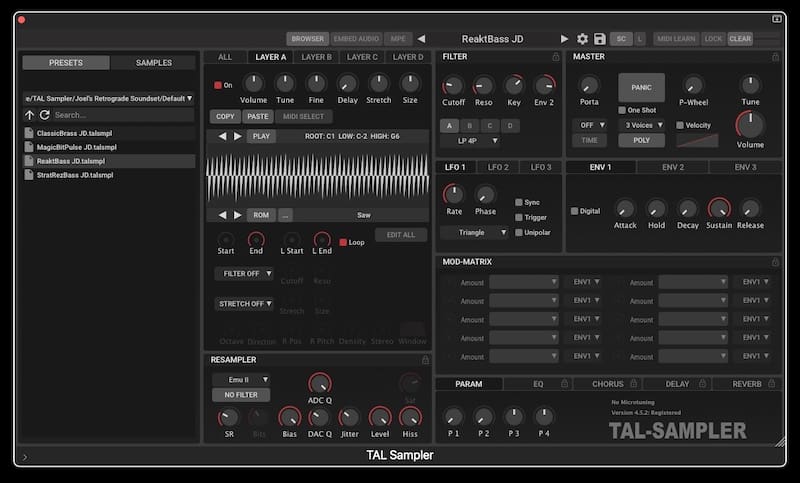Open FILTER OFF dropdown in layer
800x483 pixels.
point(244,274)
